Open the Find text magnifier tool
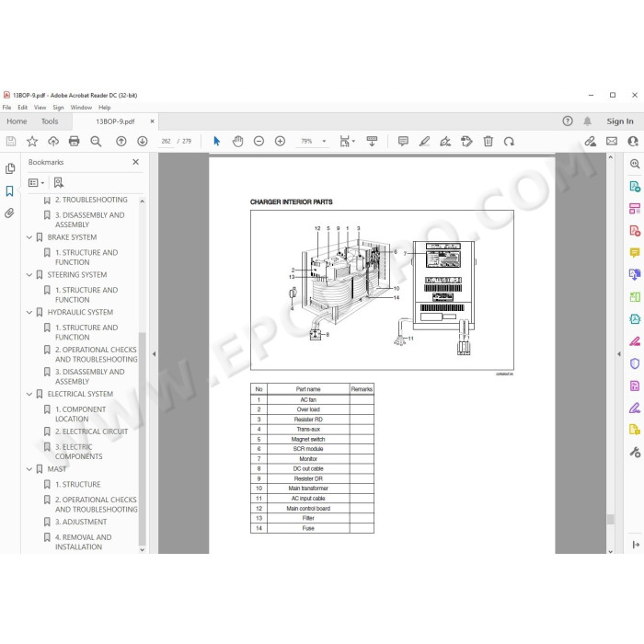The image size is (644, 644). click(96, 142)
